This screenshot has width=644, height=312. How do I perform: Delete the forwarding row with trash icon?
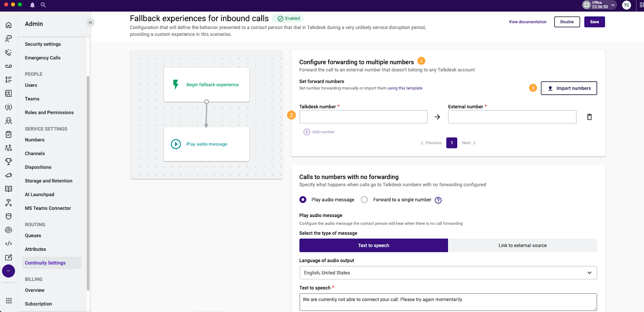pyautogui.click(x=589, y=117)
